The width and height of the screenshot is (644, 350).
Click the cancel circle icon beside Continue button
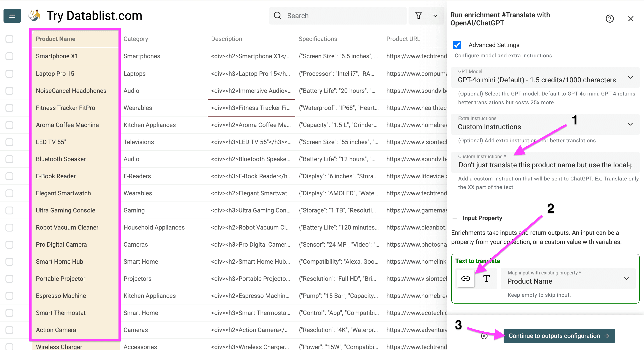click(x=484, y=336)
